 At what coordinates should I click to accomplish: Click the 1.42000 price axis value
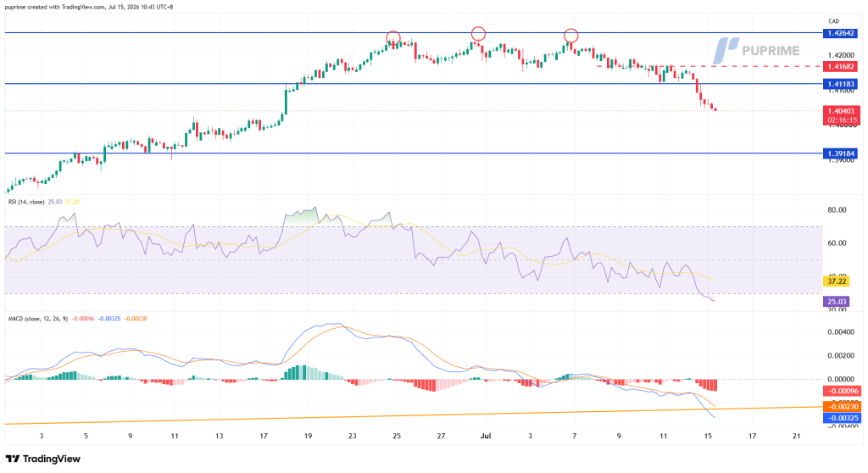[842, 55]
